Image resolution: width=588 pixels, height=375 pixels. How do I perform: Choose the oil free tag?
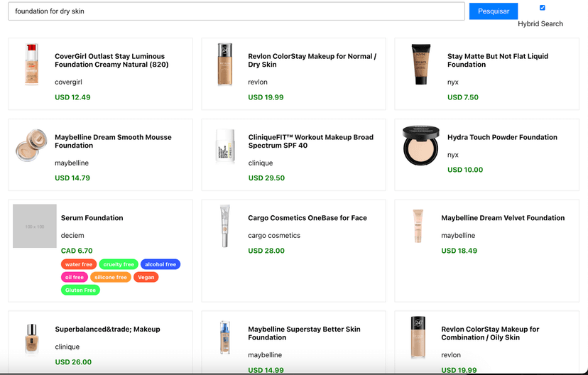74,277
